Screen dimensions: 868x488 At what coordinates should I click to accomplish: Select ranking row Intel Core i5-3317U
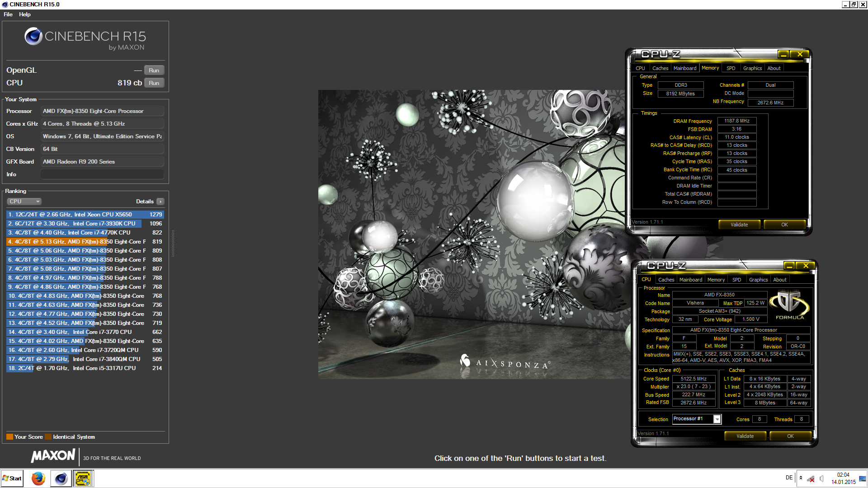coord(85,368)
